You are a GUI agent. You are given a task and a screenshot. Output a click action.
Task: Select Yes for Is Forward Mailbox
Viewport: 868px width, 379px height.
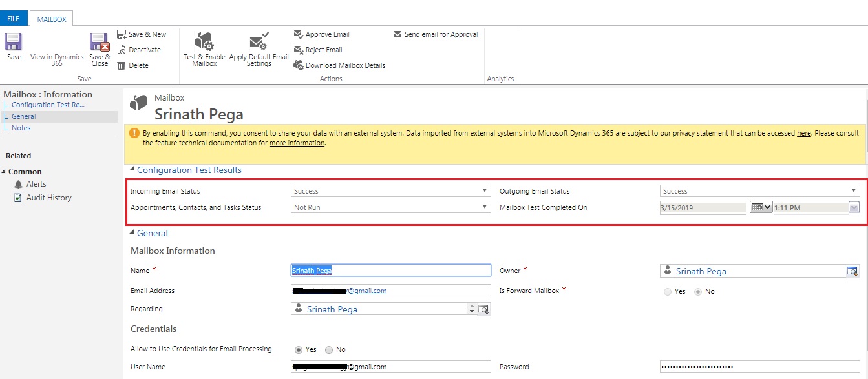pos(668,292)
